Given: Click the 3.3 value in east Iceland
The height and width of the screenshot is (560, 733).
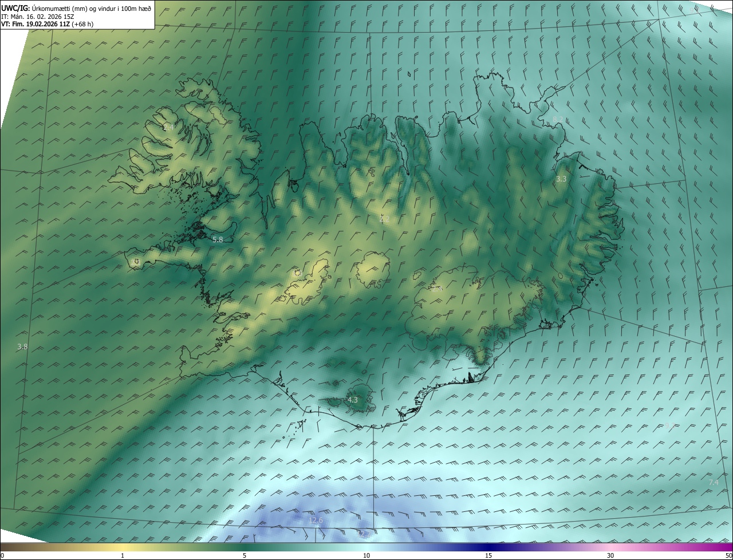Looking at the screenshot, I should (561, 179).
